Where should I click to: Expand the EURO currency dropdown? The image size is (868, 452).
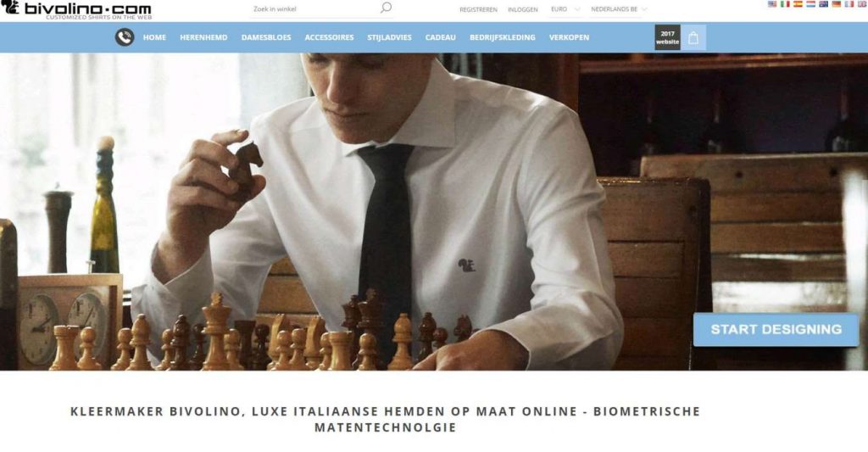[565, 9]
